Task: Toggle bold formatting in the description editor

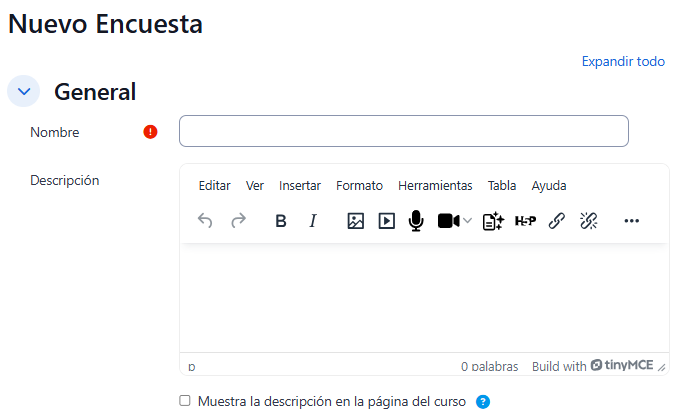Action: [281, 221]
